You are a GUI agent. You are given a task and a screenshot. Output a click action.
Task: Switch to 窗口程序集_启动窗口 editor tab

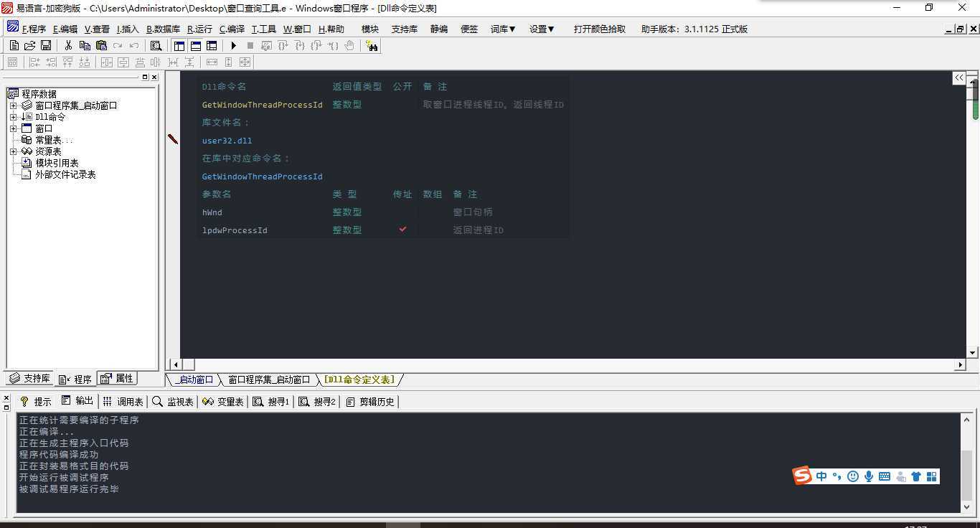pyautogui.click(x=269, y=379)
